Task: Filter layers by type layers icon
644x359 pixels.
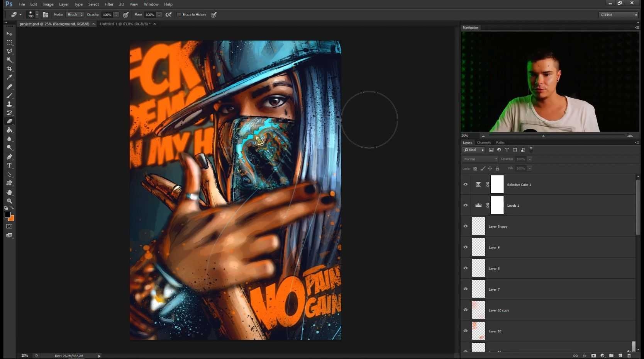Action: click(507, 150)
